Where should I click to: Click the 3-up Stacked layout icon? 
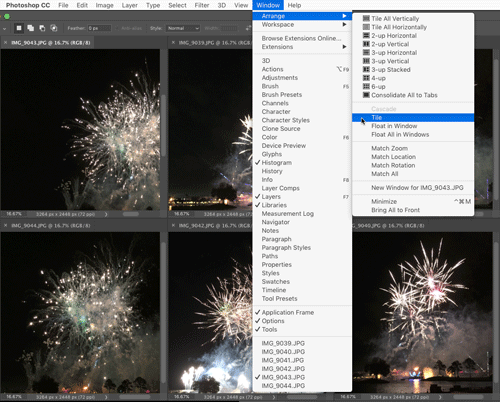(366, 69)
